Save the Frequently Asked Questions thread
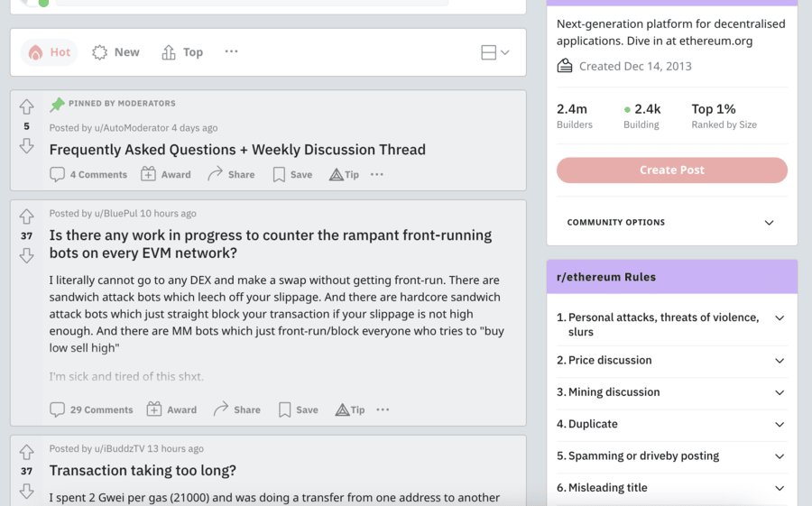This screenshot has width=812, height=506. [x=292, y=175]
